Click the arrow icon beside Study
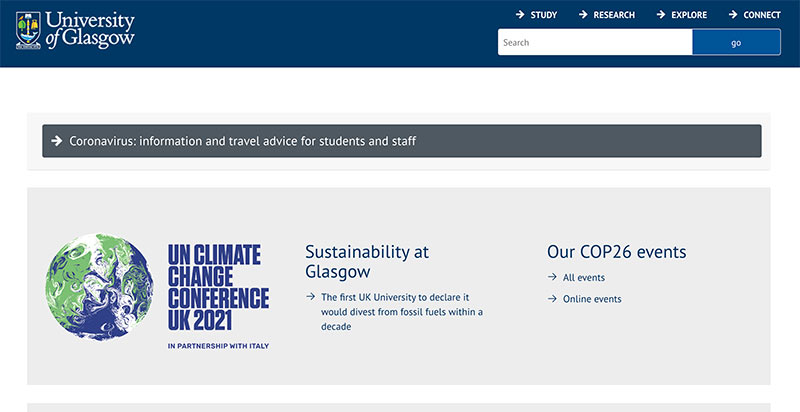Screen dimensions: 800x412 coord(520,15)
